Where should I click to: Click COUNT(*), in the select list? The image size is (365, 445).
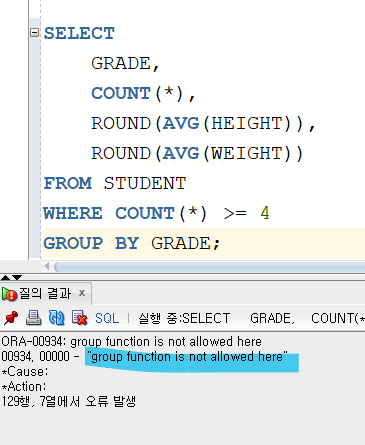pos(143,93)
